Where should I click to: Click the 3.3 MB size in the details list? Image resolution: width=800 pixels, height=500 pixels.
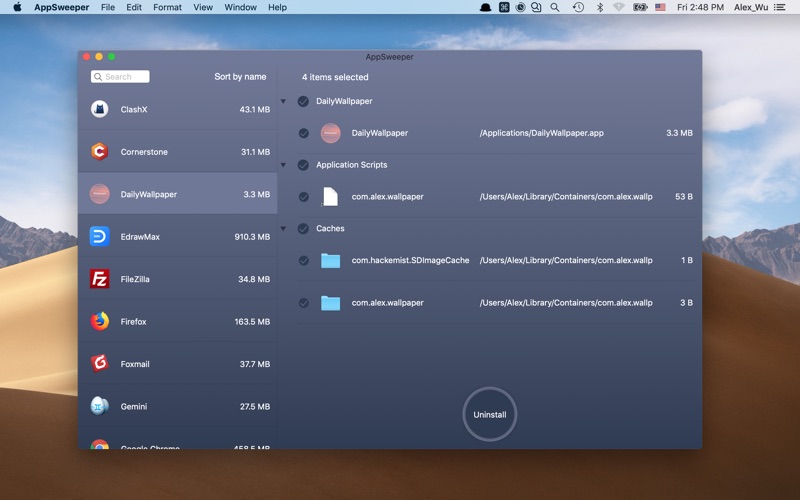coord(679,133)
